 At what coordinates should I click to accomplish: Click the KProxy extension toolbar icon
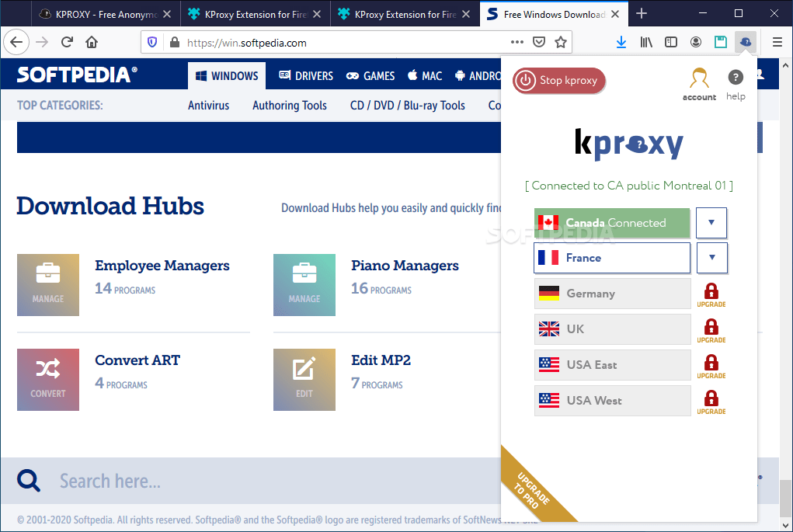pyautogui.click(x=746, y=42)
